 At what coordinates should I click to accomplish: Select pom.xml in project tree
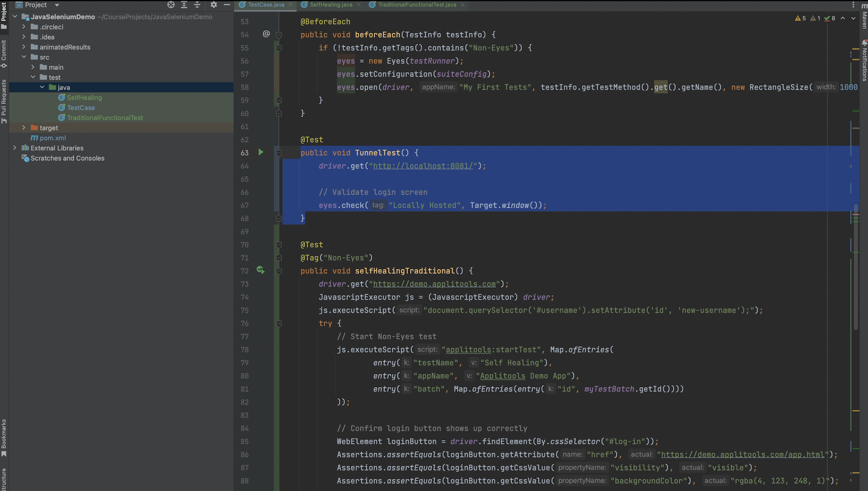[x=52, y=138]
